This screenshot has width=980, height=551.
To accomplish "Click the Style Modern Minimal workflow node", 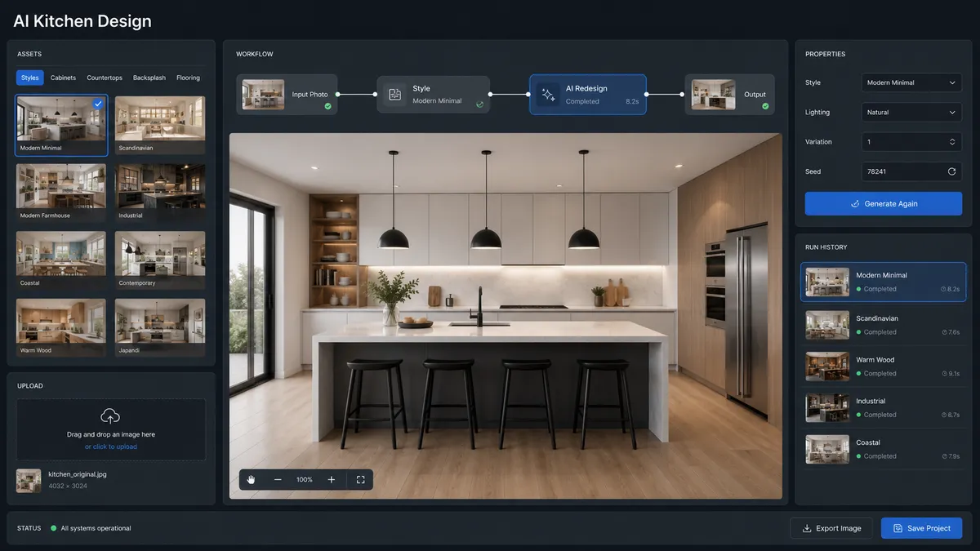I will click(x=434, y=95).
